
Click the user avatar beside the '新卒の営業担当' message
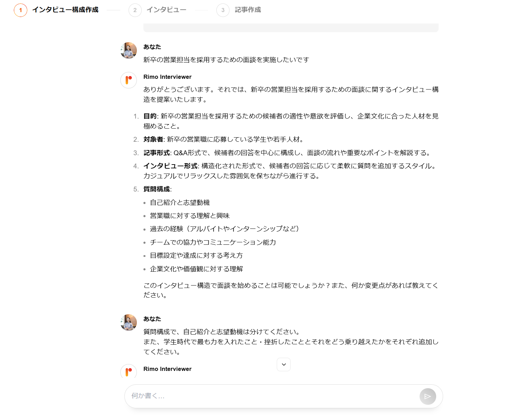click(x=129, y=50)
